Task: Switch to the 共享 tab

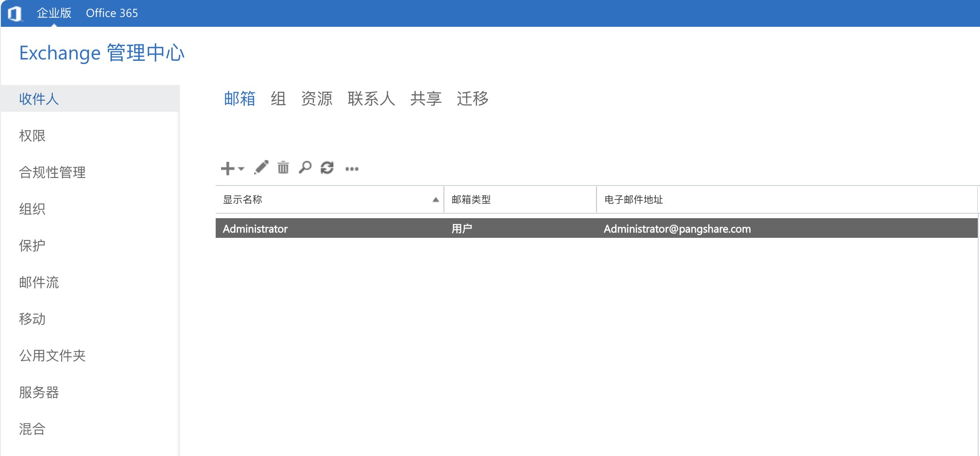Action: pyautogui.click(x=426, y=99)
